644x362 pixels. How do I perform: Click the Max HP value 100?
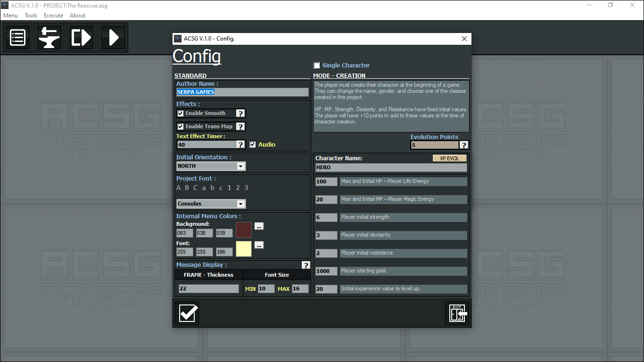click(326, 181)
